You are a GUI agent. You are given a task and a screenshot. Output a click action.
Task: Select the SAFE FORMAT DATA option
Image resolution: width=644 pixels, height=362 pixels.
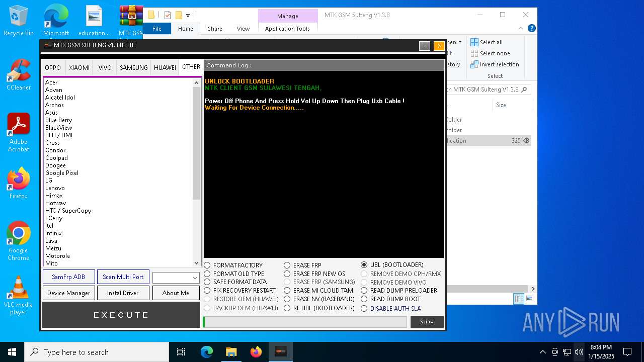click(x=235, y=282)
